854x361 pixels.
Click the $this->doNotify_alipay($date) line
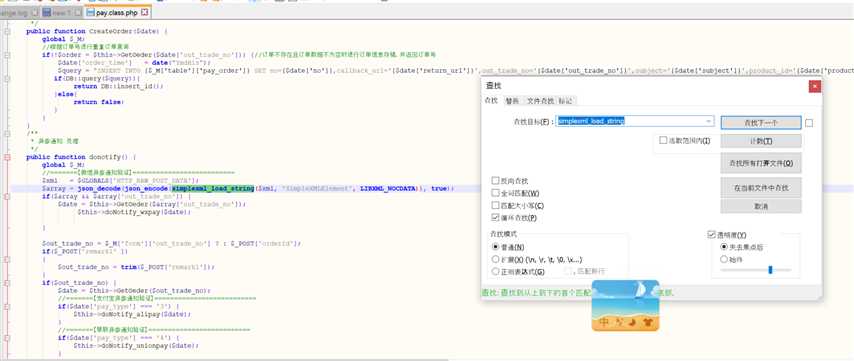coord(132,314)
